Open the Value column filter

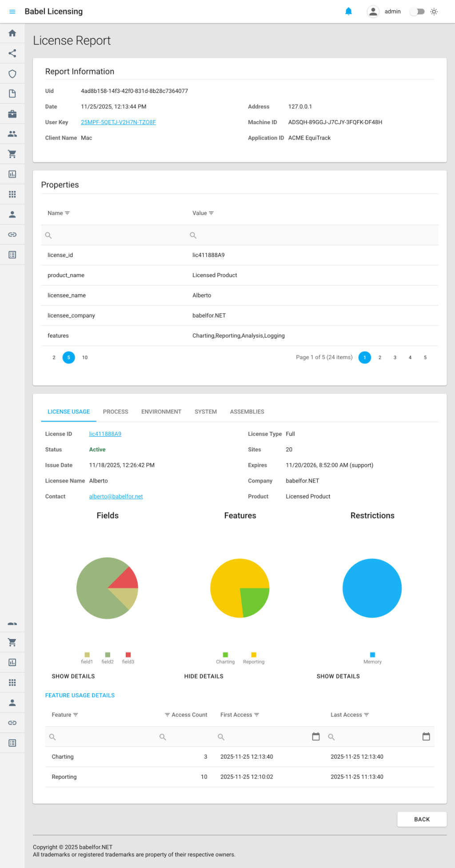(212, 213)
